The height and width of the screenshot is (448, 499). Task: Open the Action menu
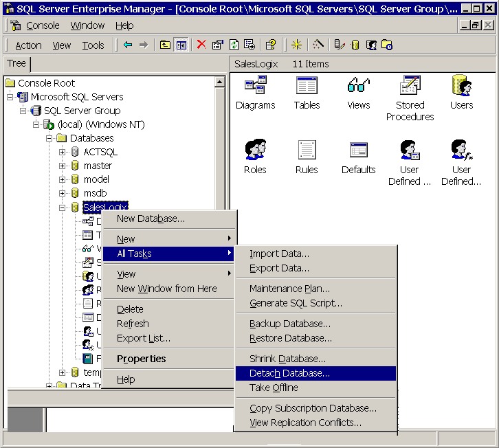pos(28,45)
